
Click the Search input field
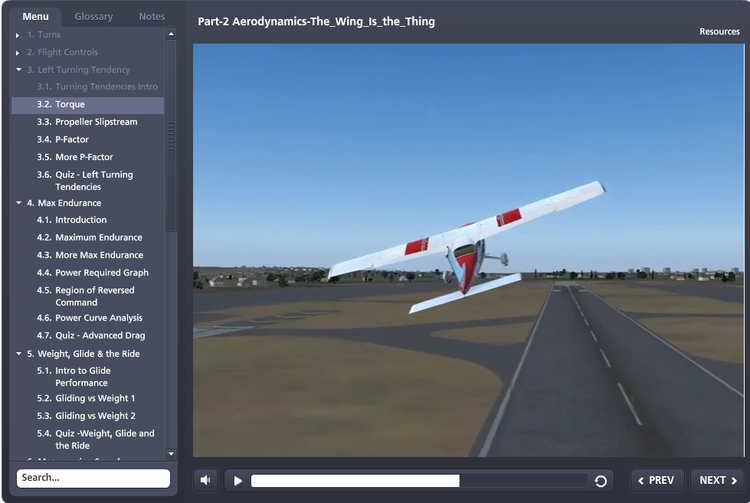point(93,478)
